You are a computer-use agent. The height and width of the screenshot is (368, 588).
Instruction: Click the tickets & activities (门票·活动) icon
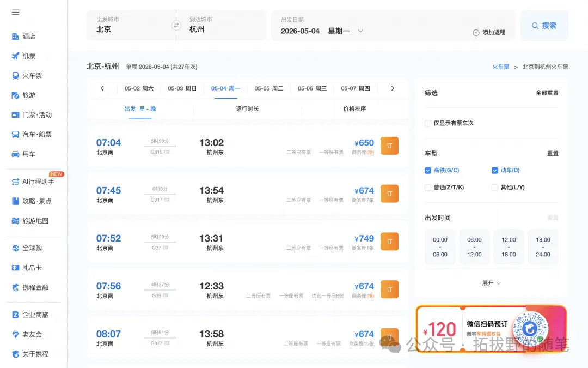click(15, 115)
